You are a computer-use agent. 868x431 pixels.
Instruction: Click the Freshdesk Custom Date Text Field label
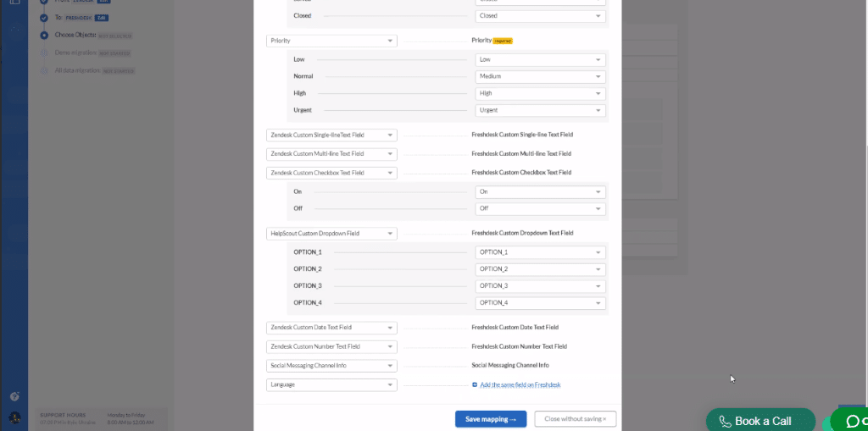515,327
